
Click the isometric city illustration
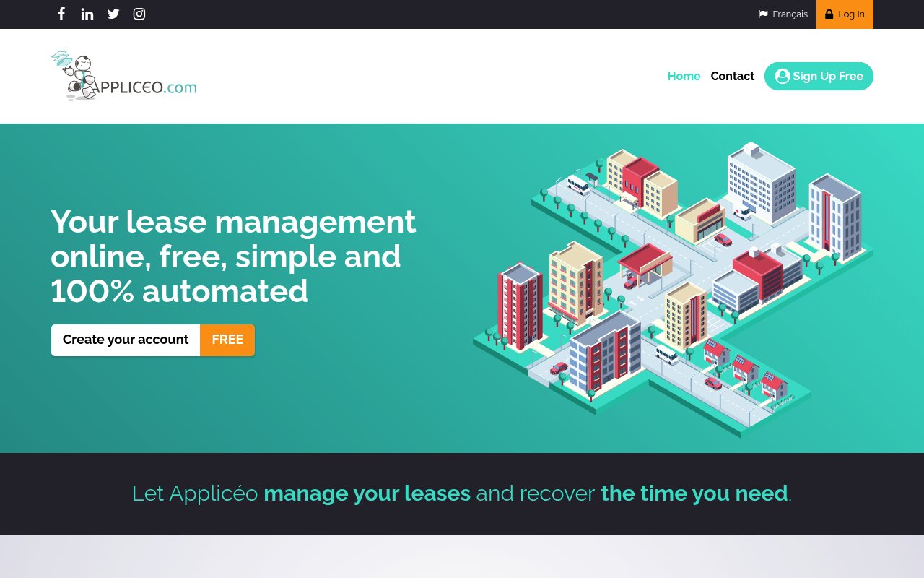(x=673, y=289)
